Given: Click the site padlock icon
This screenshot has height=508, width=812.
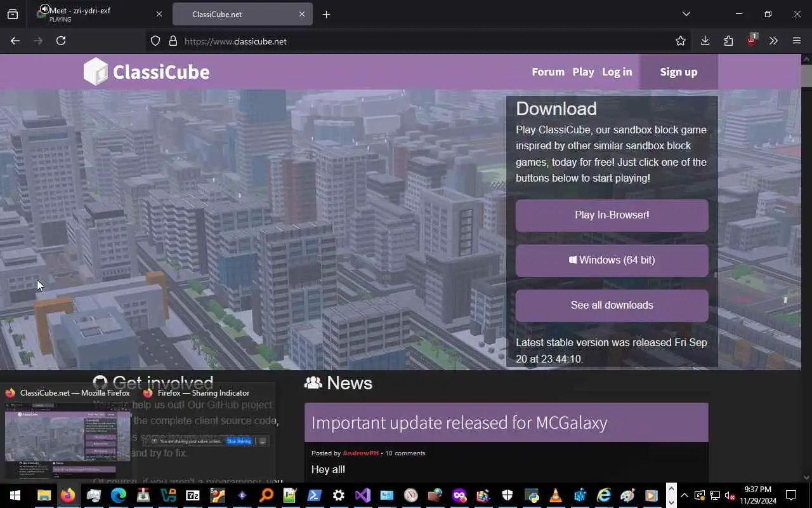Looking at the screenshot, I should [173, 41].
